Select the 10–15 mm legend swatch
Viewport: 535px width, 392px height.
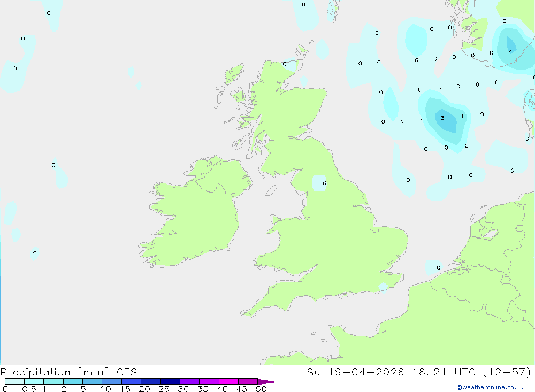[112, 381]
